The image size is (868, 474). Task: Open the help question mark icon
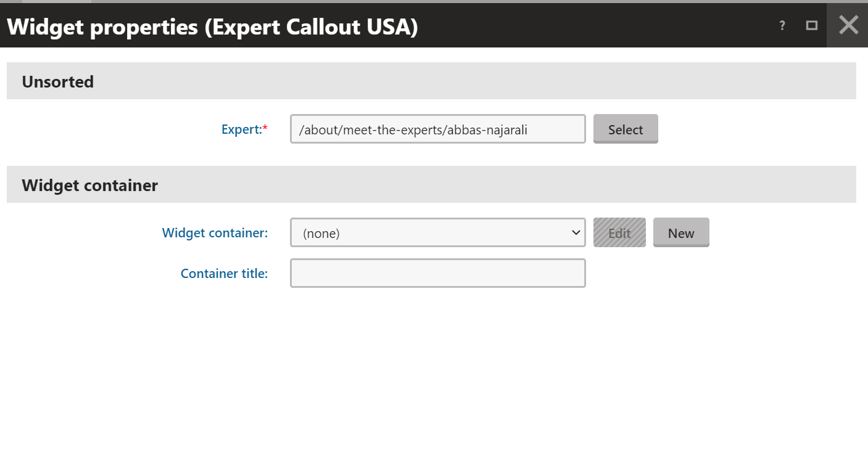pyautogui.click(x=782, y=26)
